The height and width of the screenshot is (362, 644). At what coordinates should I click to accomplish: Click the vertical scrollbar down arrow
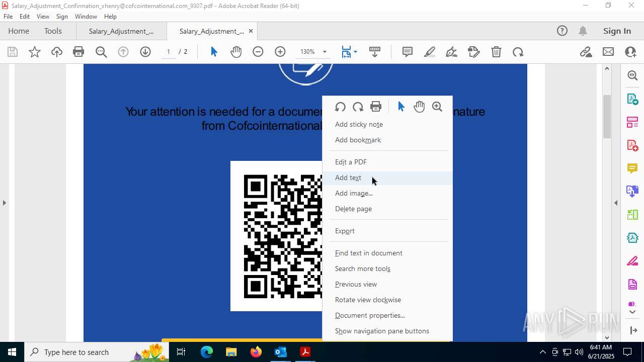[x=607, y=337]
